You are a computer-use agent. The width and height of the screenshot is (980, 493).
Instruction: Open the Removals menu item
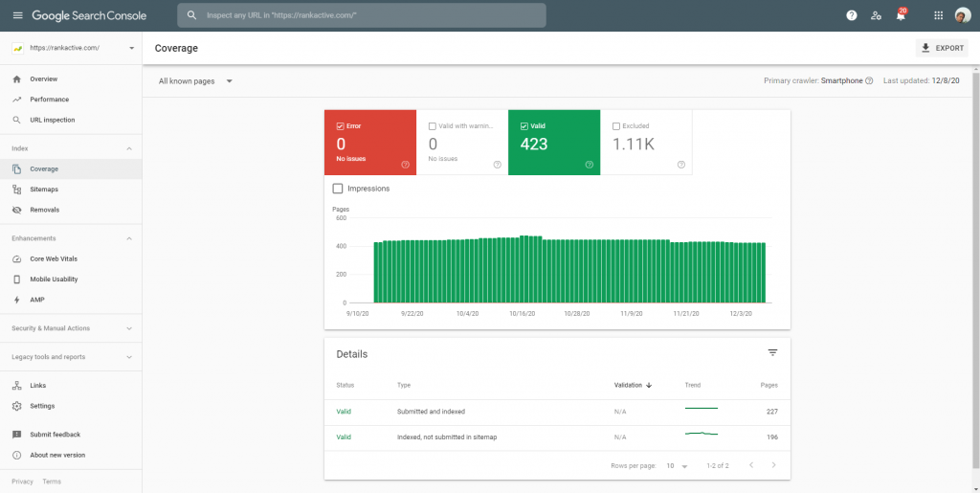tap(71, 210)
